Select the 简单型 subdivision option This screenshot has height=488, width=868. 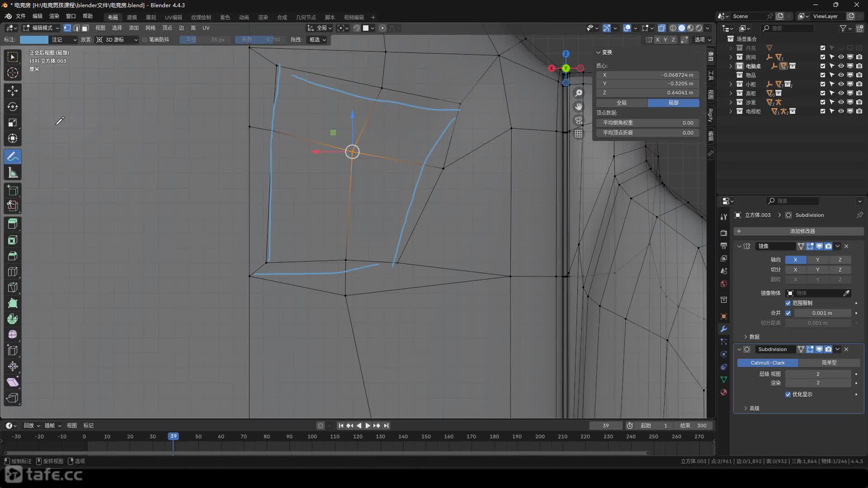point(829,363)
